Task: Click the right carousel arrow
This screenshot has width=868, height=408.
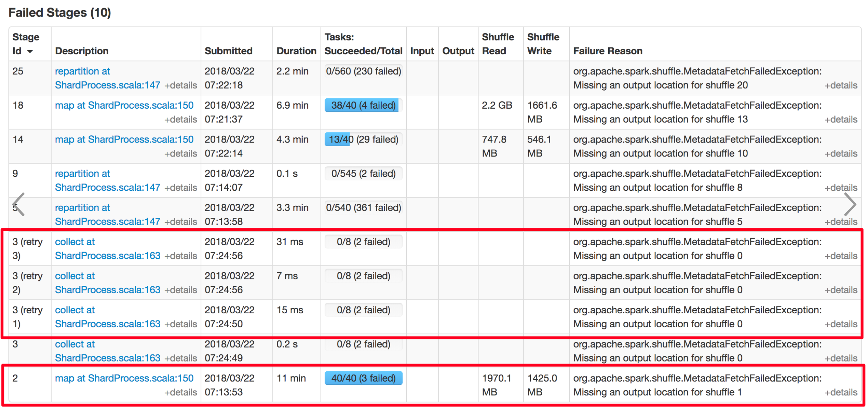Action: [x=850, y=204]
